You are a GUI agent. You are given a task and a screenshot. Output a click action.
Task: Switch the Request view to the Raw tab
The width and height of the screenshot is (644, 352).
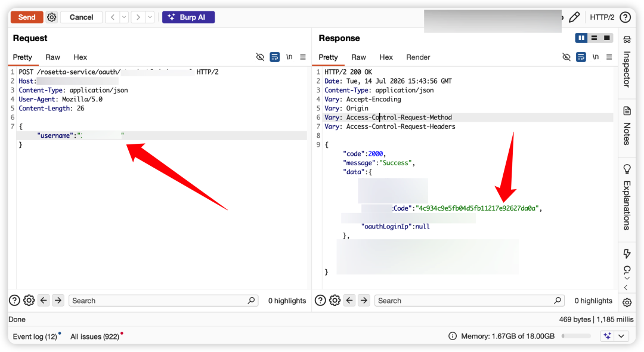click(x=52, y=57)
